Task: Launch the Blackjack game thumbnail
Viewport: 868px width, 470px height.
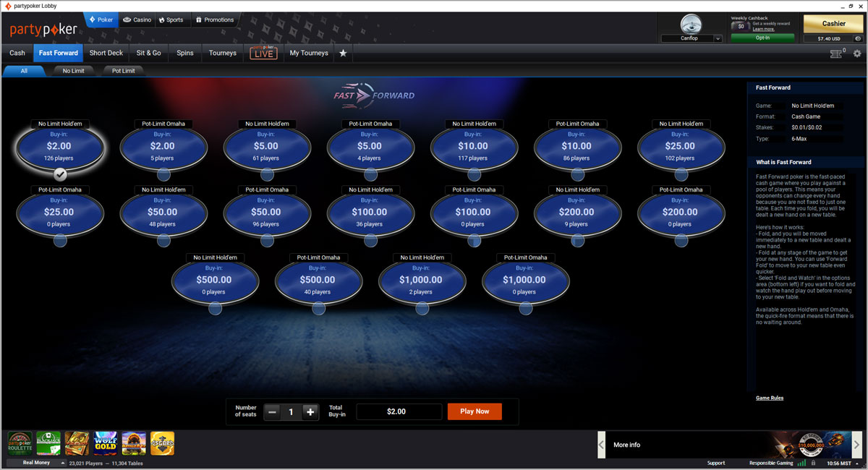Action: pos(48,443)
